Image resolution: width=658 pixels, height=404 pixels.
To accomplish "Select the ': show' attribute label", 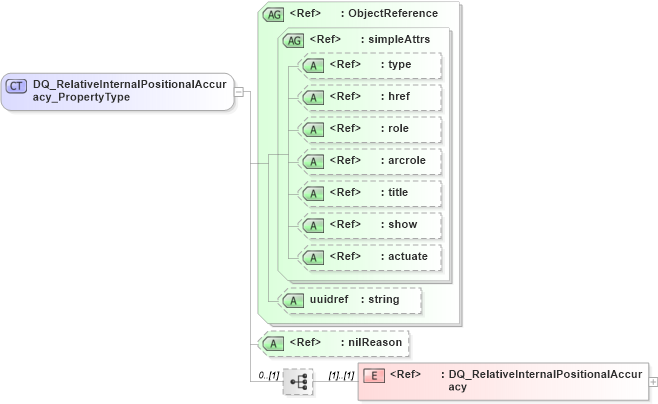I will pos(399,224).
